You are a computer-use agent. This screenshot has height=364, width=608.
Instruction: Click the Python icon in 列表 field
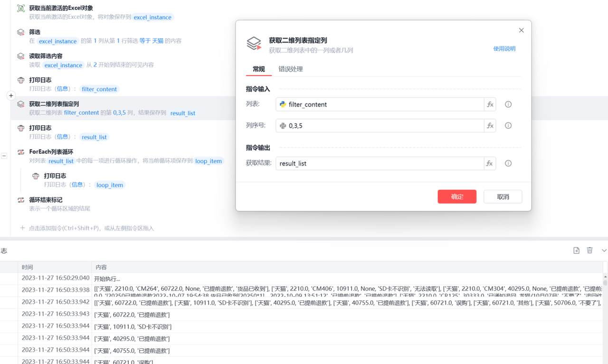point(283,104)
